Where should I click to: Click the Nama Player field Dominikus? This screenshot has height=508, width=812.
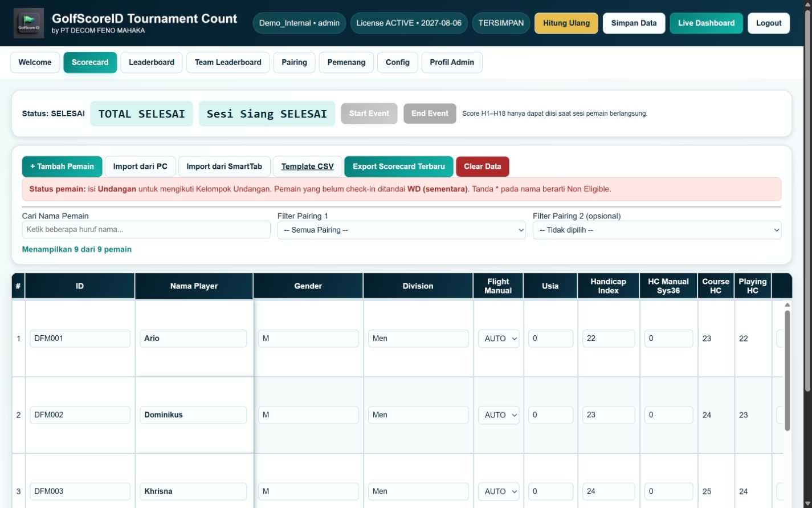pyautogui.click(x=193, y=414)
